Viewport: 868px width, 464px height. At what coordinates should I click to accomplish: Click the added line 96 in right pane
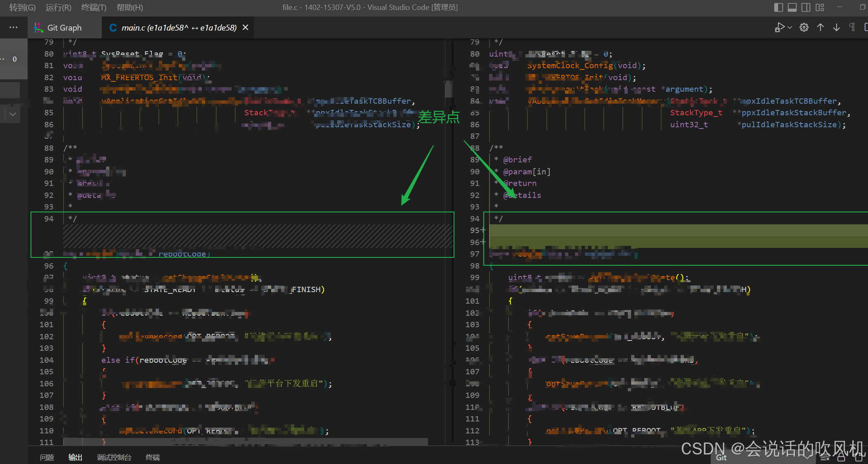pyautogui.click(x=679, y=242)
